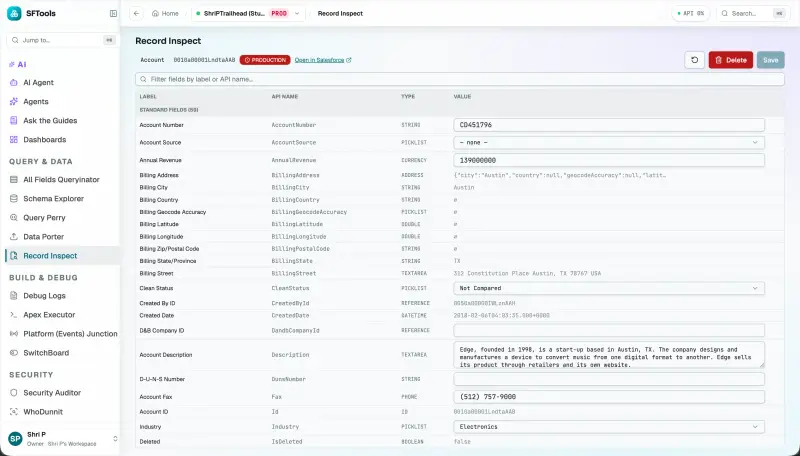Click the red Delete button
This screenshot has width=800, height=456.
[x=731, y=60]
